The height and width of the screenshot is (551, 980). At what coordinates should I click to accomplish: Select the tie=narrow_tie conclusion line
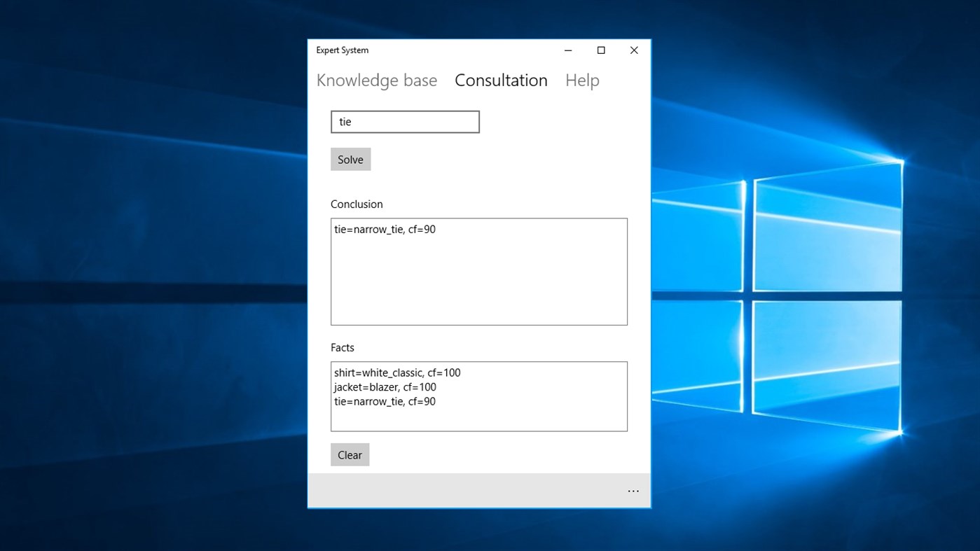pos(384,229)
